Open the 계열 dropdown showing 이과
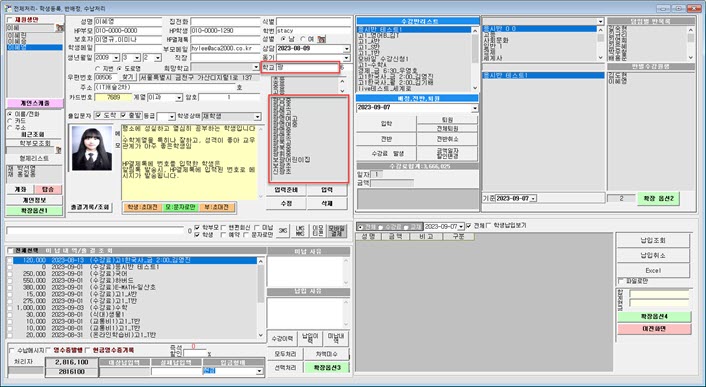The image size is (706, 387). click(165, 97)
